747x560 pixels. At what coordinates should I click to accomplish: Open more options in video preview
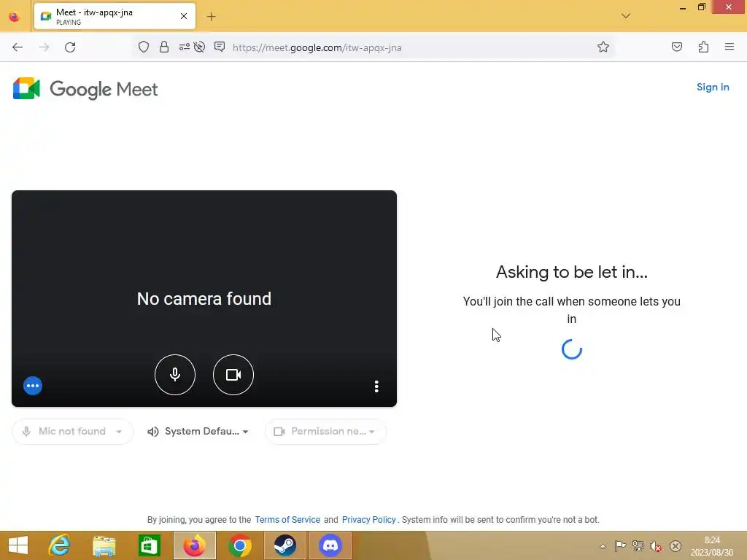click(x=376, y=386)
